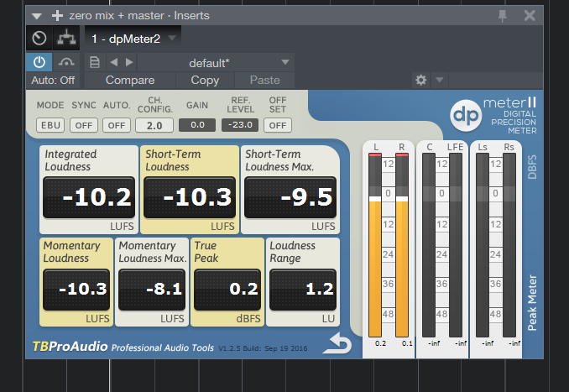Click the 'zero mix + master · Inserts' title
569x392 pixels.
tap(139, 16)
